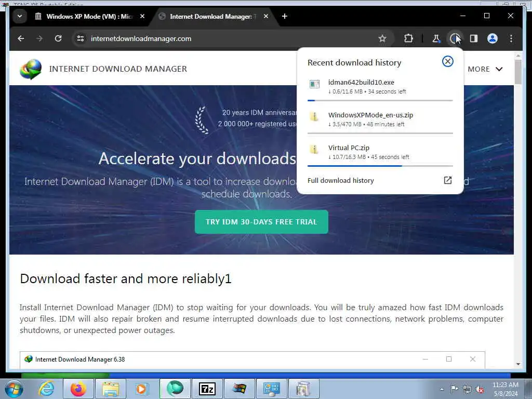This screenshot has width=532, height=399.
Task: Click the Download faster and more reliably1 heading
Action: pos(126,278)
